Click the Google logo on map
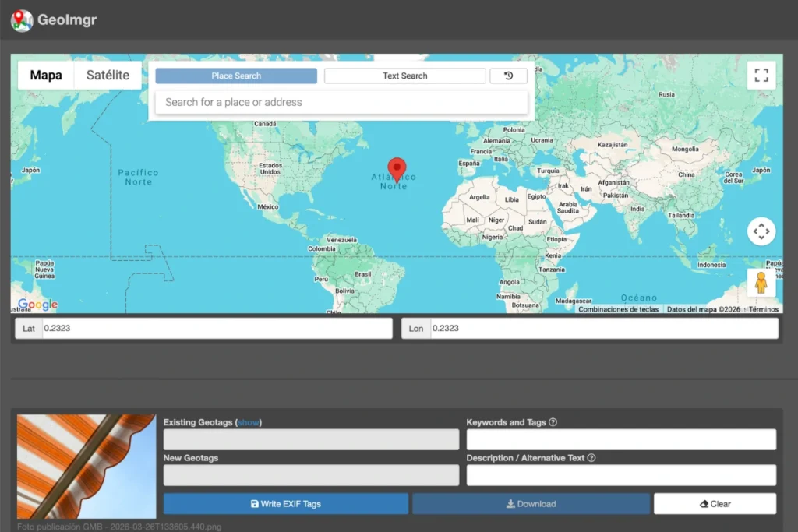Screen dimensions: 798x532 (37, 305)
